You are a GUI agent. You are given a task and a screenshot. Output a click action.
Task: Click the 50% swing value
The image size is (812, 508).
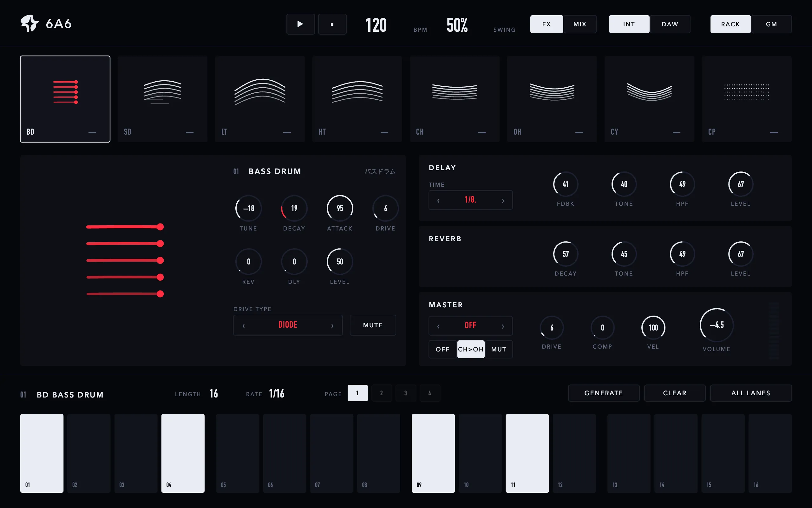(457, 25)
